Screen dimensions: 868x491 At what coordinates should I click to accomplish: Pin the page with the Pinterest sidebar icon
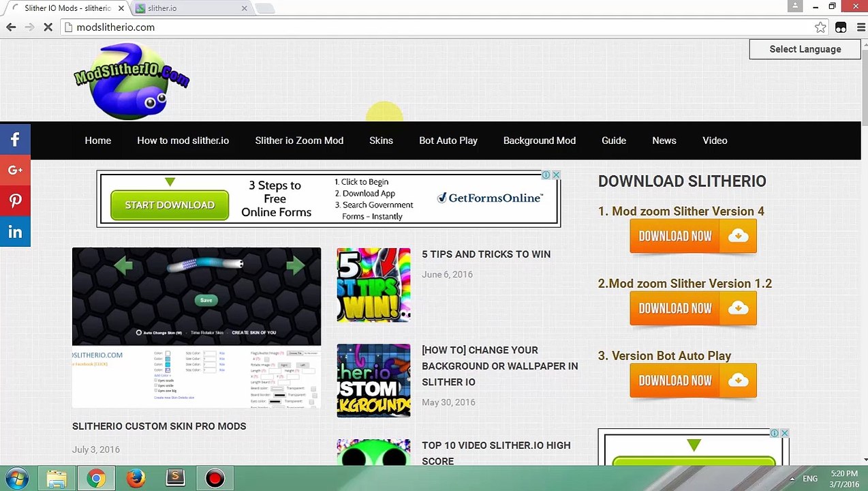point(15,200)
